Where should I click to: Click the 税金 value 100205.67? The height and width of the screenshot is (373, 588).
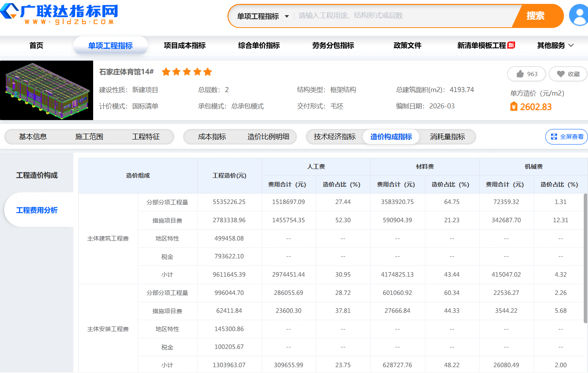pos(229,347)
